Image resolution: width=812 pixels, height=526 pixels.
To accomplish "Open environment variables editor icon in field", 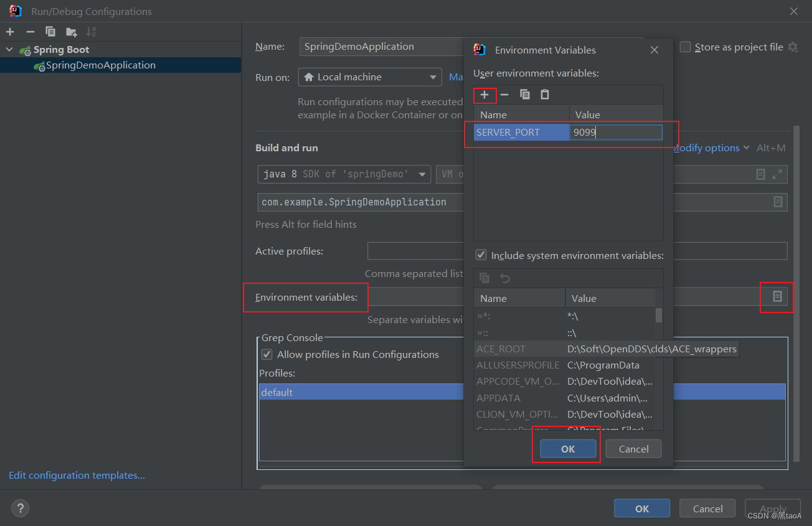I will tap(777, 297).
